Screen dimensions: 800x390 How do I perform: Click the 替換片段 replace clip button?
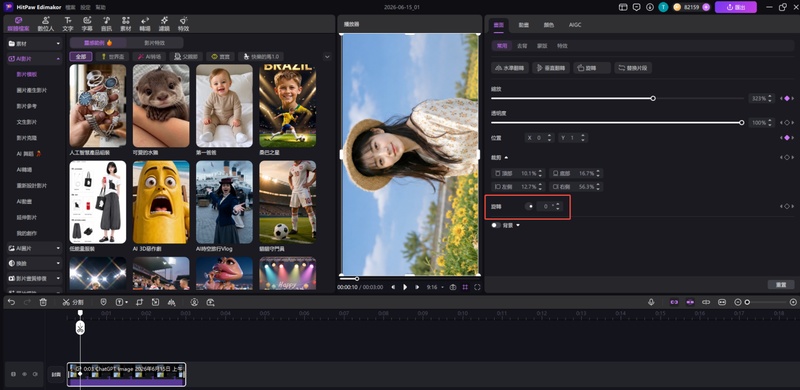click(x=633, y=68)
